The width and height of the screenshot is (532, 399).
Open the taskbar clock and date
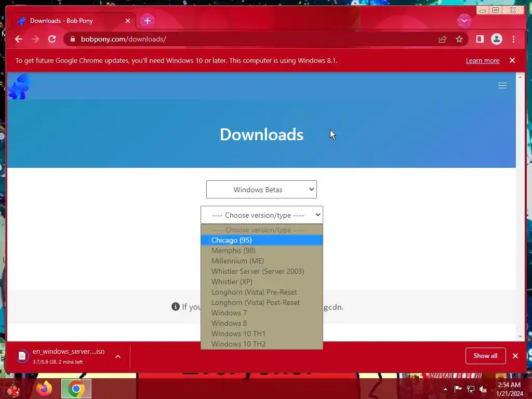[x=509, y=389]
